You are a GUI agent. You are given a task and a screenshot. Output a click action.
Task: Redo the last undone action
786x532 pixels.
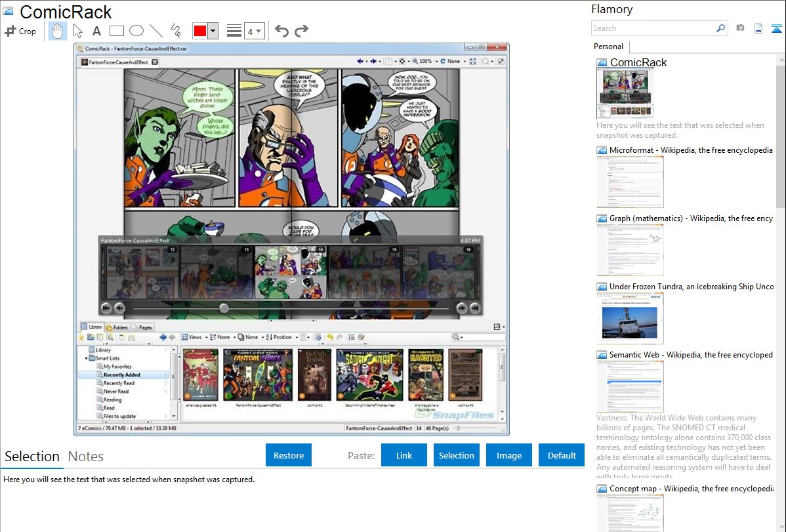tap(301, 31)
